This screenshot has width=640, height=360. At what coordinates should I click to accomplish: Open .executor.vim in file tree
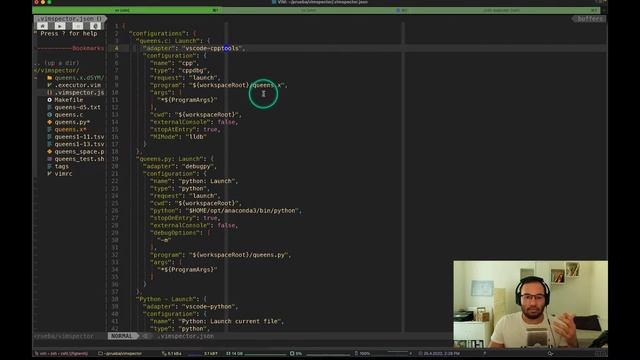[x=78, y=85]
